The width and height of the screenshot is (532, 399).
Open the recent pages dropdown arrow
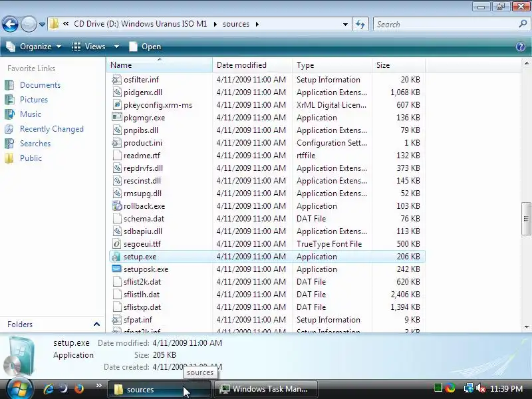[42, 25]
